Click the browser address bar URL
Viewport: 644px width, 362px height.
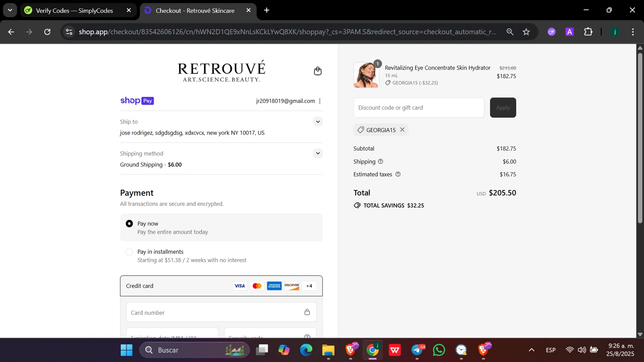(x=288, y=32)
